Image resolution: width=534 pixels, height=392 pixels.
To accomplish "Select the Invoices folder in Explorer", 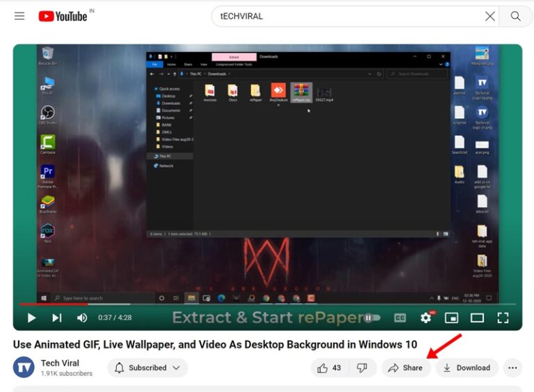I will tap(210, 92).
